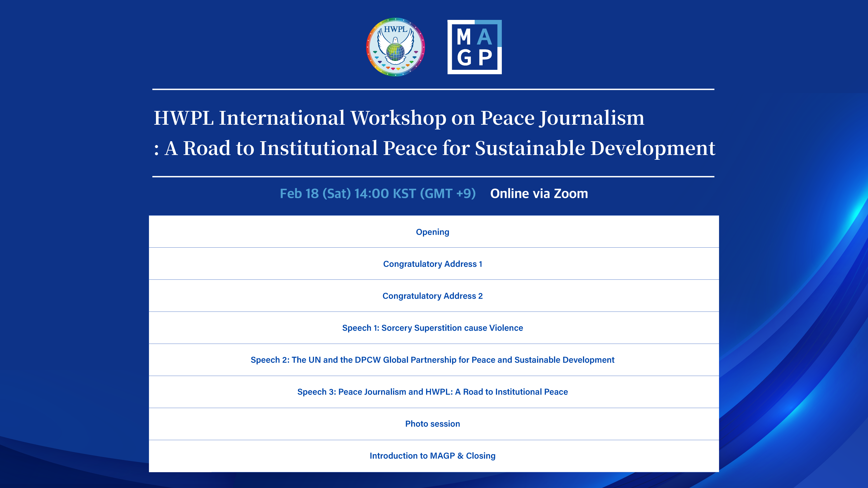Select Congratulatory Address 1 row
The width and height of the screenshot is (868, 488).
[x=432, y=264]
